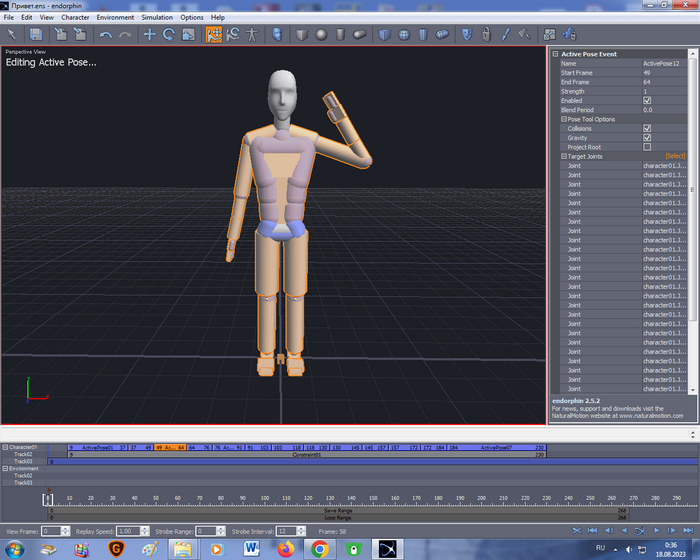Select the Move tool cross icon

tap(149, 34)
